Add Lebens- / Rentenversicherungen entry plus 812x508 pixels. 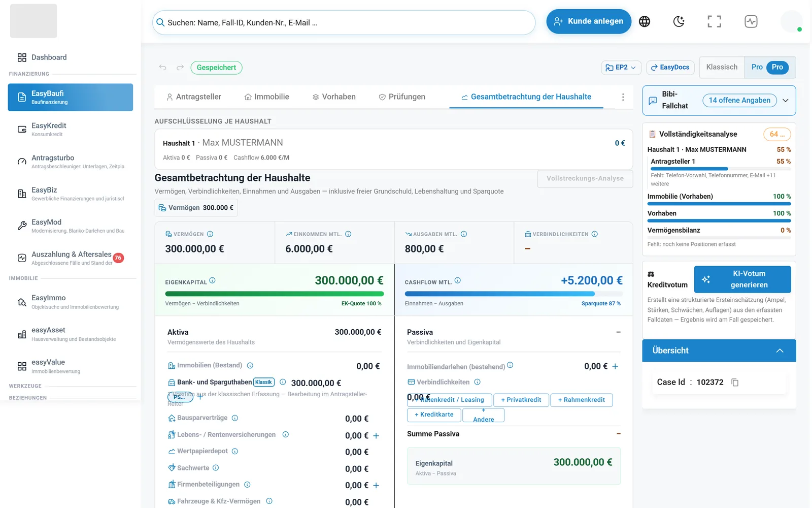376,436
